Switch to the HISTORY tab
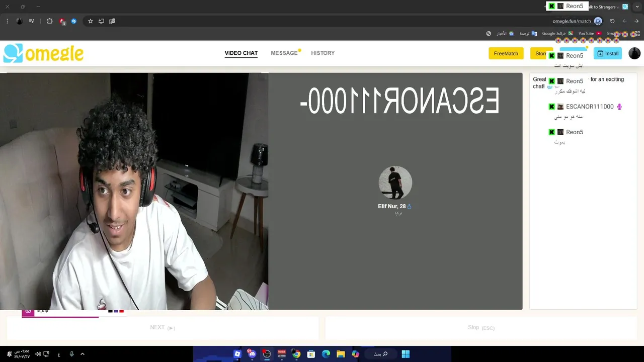The width and height of the screenshot is (644, 362). coord(323,53)
